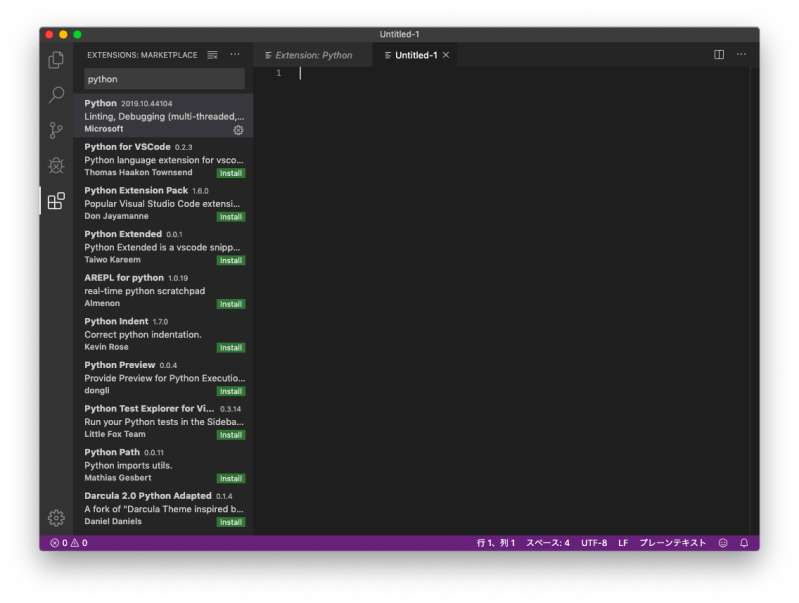Open Python Extension Pack entry
This screenshot has height=603, width=799.
pos(163,203)
